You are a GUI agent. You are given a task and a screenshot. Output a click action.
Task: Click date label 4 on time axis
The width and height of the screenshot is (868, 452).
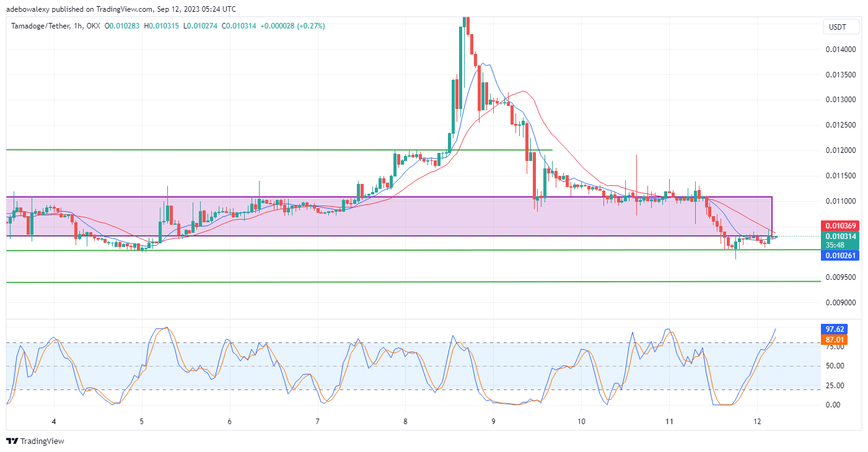point(54,422)
